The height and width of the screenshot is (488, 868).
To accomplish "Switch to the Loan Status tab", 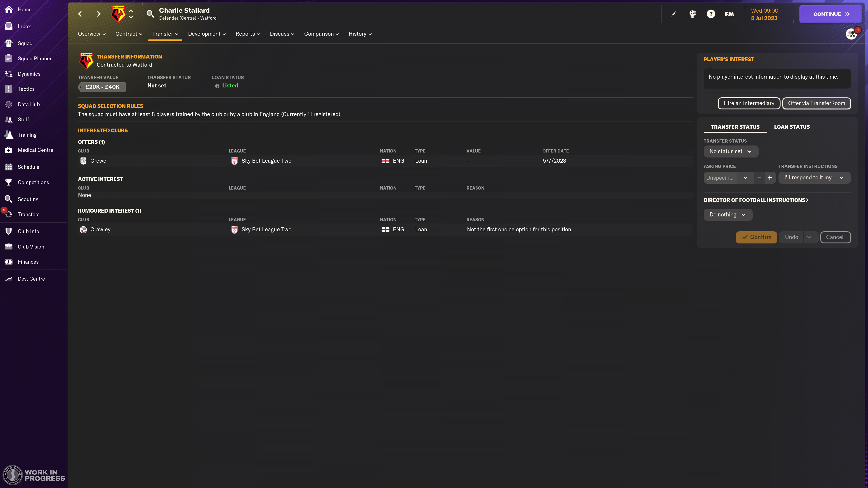I will [x=792, y=127].
